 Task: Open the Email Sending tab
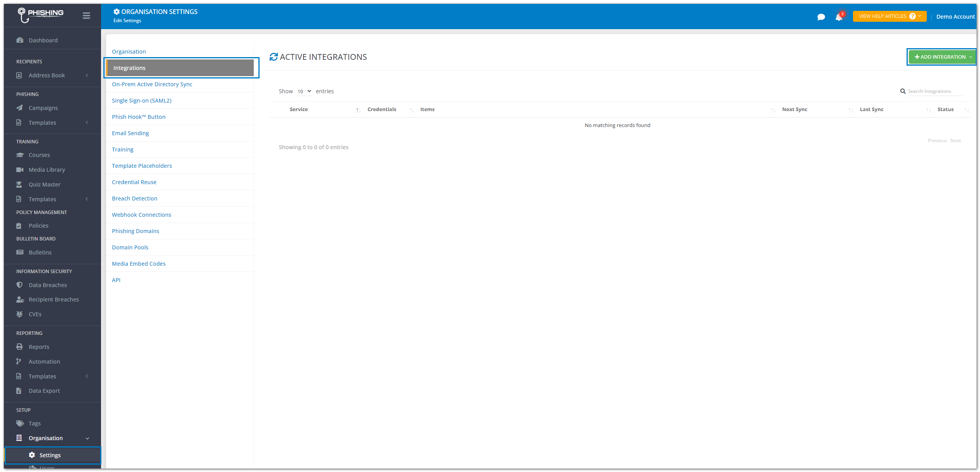pos(130,133)
